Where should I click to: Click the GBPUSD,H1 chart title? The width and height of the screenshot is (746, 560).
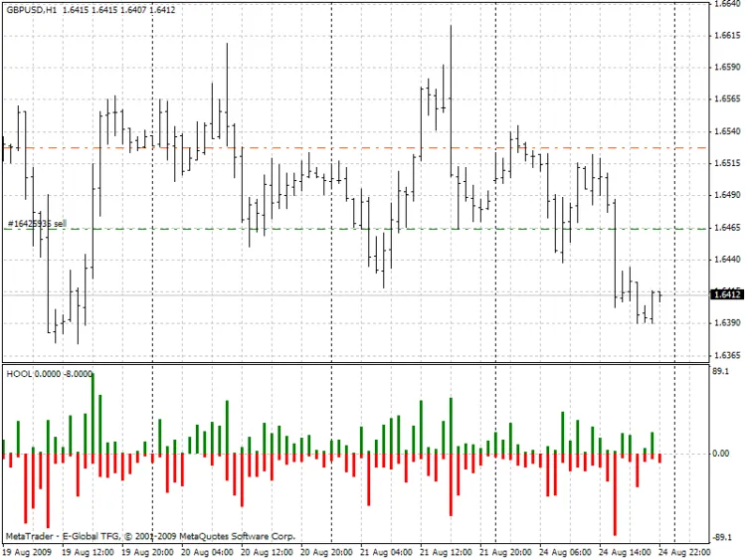click(30, 9)
